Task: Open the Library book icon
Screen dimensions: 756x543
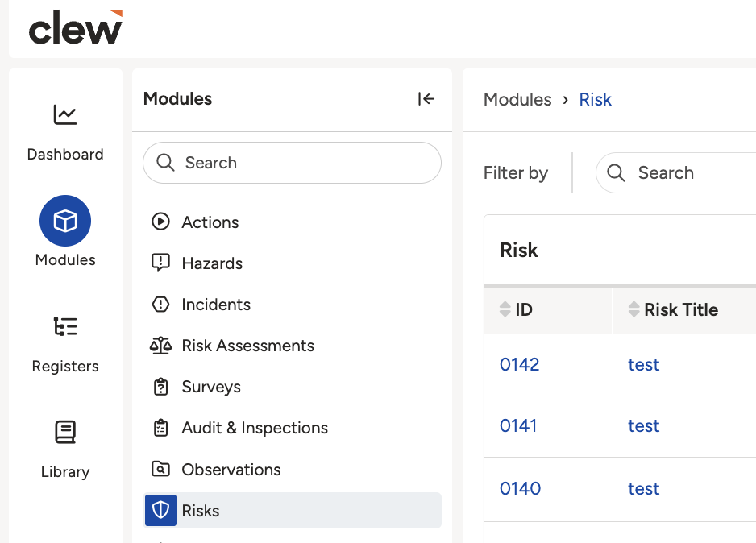Action: click(65, 432)
